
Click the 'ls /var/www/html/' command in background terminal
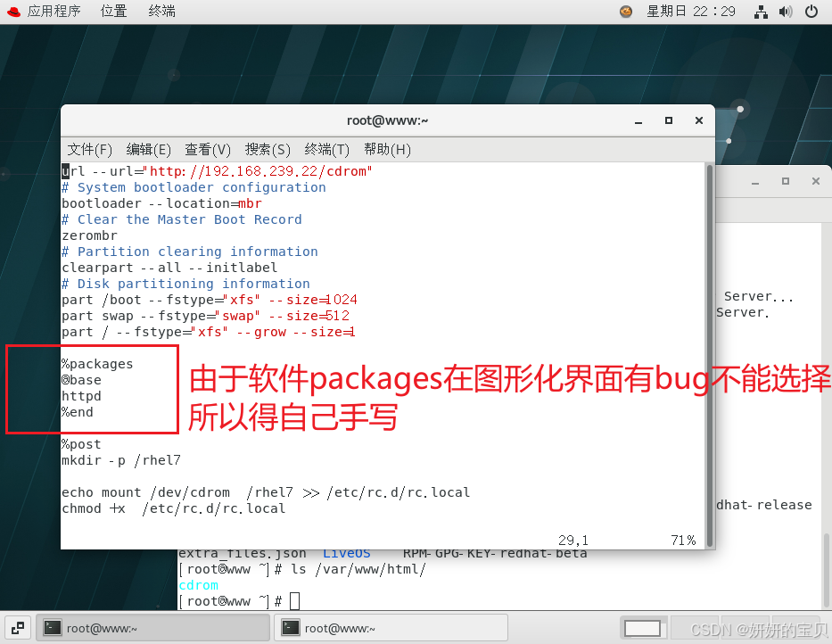358,570
